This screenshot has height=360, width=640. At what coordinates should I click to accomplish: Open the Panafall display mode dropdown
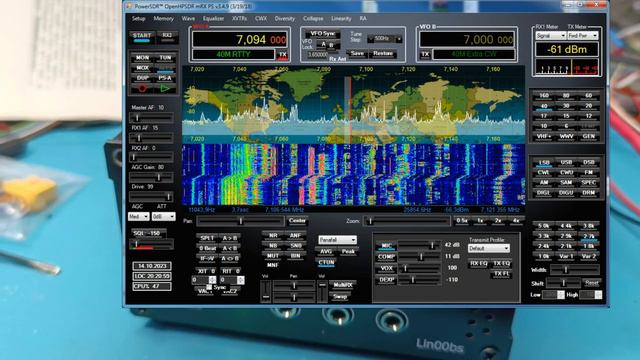point(338,240)
